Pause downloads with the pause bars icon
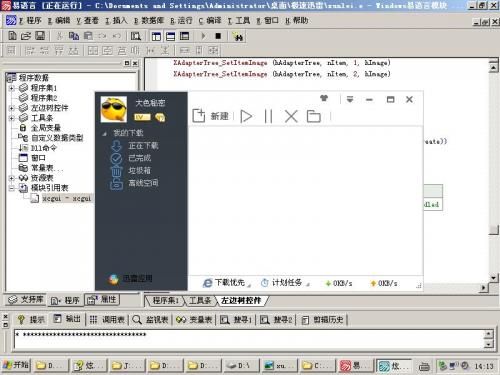This screenshot has width=500, height=375. (268, 116)
